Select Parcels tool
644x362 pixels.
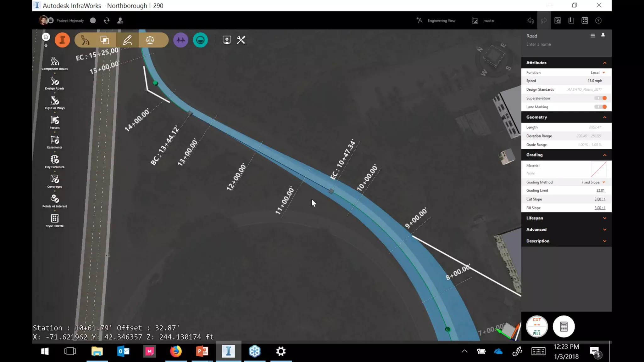tap(55, 122)
